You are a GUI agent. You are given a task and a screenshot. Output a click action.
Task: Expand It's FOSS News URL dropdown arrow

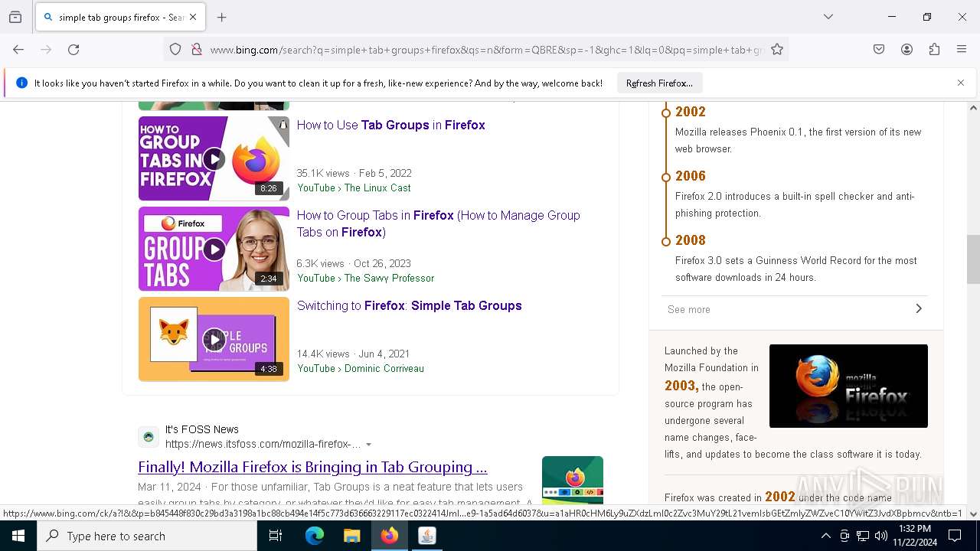(x=368, y=445)
